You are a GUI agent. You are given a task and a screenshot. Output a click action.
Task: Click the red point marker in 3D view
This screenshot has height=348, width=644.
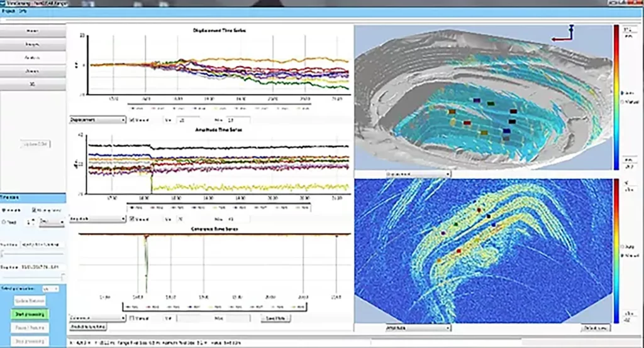[467, 122]
